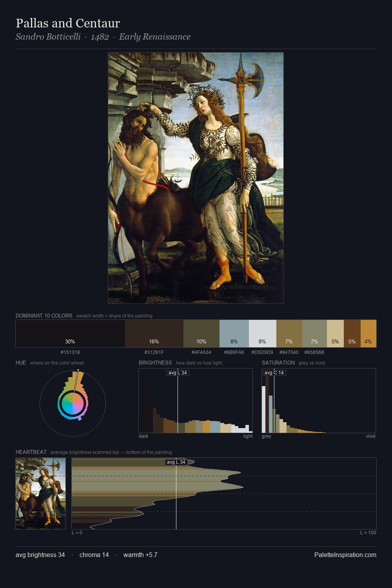The height and width of the screenshot is (588, 392).
Task: Click the footer "chroma 14" stat
Action: pos(94,555)
